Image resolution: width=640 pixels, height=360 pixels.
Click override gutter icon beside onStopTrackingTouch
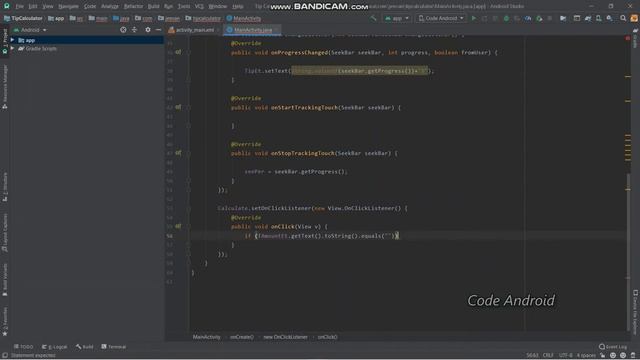[x=178, y=153]
